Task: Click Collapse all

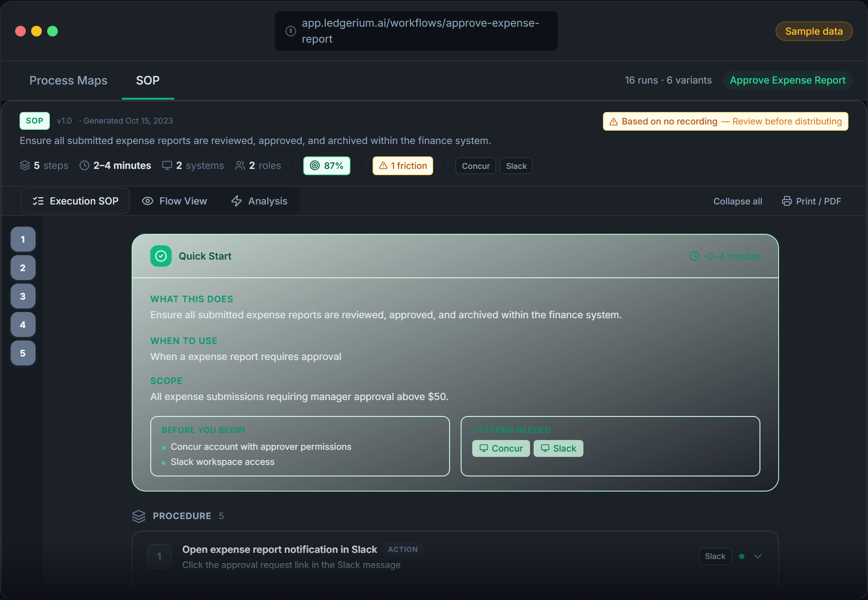Action: click(738, 201)
